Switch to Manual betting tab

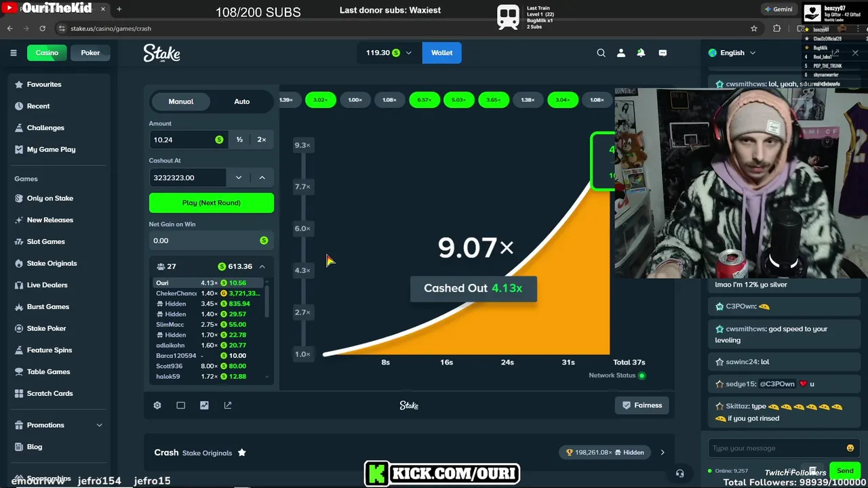coord(181,102)
